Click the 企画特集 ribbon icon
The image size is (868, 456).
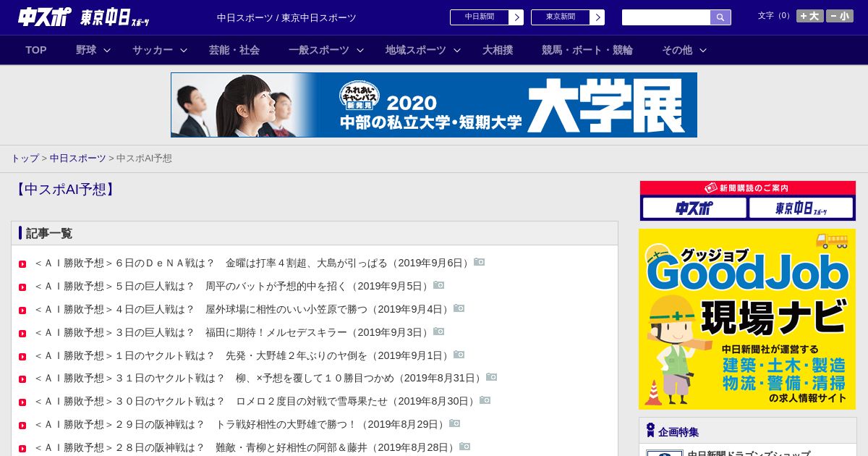click(650, 431)
